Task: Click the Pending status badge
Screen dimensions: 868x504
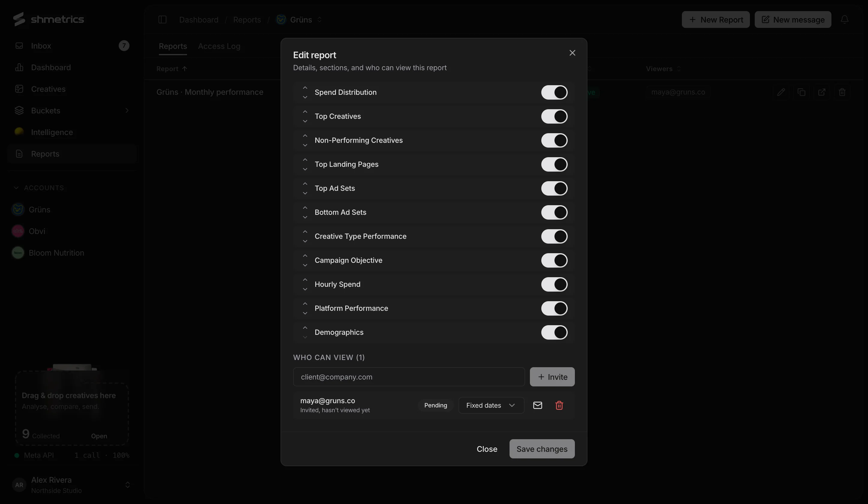Action: coord(435,405)
